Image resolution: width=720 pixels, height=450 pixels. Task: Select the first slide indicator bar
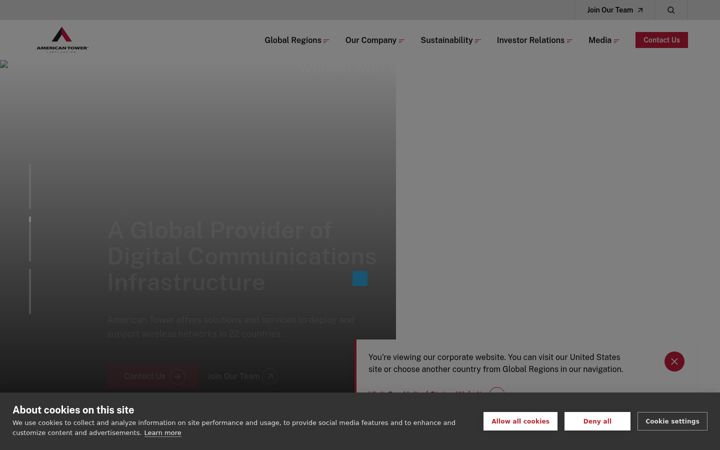[30, 187]
